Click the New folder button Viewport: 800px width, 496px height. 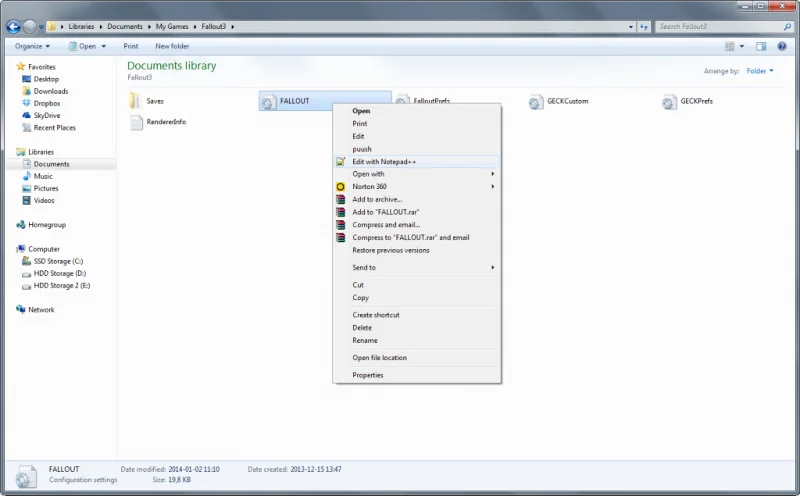[x=172, y=46]
